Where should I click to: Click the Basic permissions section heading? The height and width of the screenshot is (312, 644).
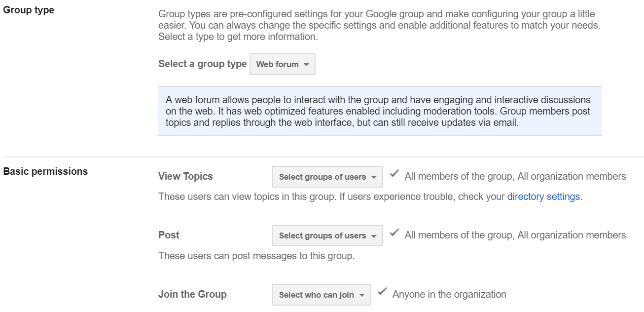click(45, 172)
